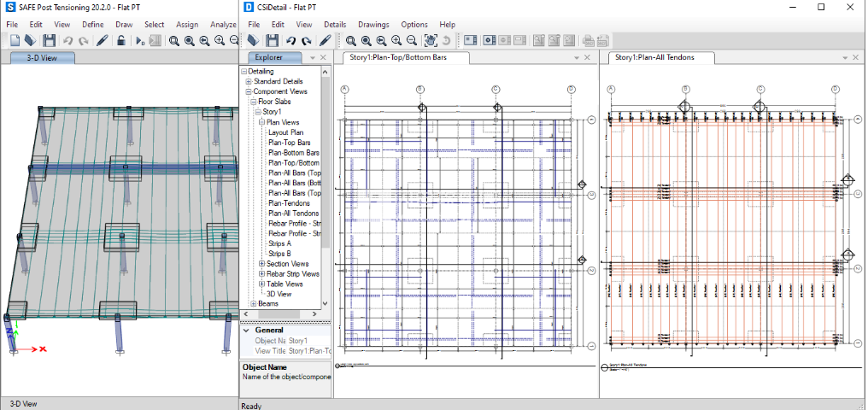The height and width of the screenshot is (410, 868).
Task: Click Open Model icon in CSiDetail toolbar
Action: click(x=254, y=40)
